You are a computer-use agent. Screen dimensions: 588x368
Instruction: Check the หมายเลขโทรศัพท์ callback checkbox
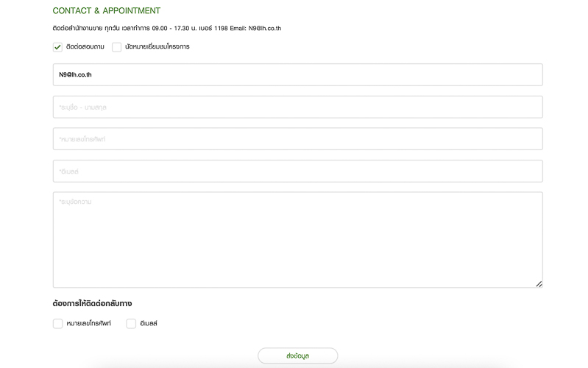(x=57, y=323)
